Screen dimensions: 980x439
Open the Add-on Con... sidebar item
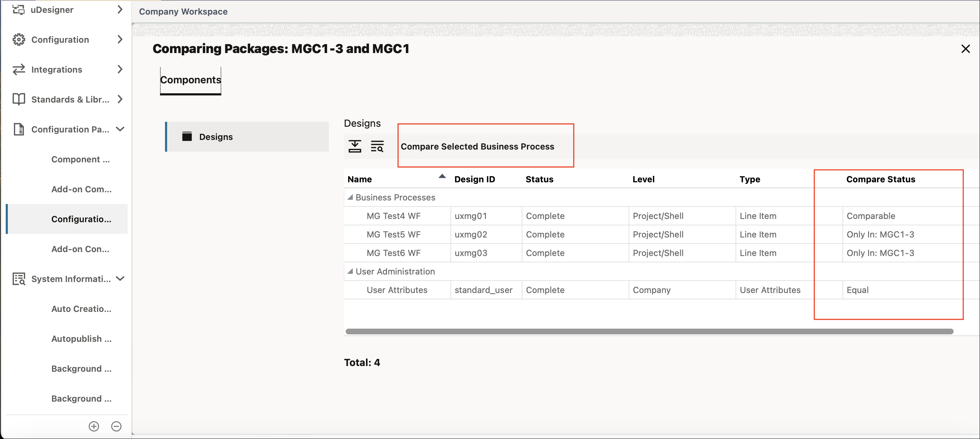(80, 249)
